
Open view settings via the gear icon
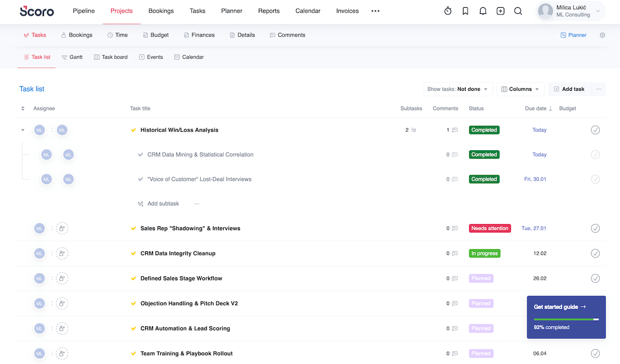[602, 35]
